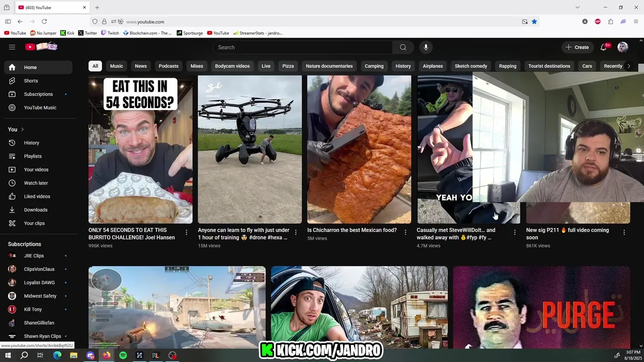Open Loyalist DAWG channel subscription
Screen dimensions: 644x362
click(x=38, y=283)
